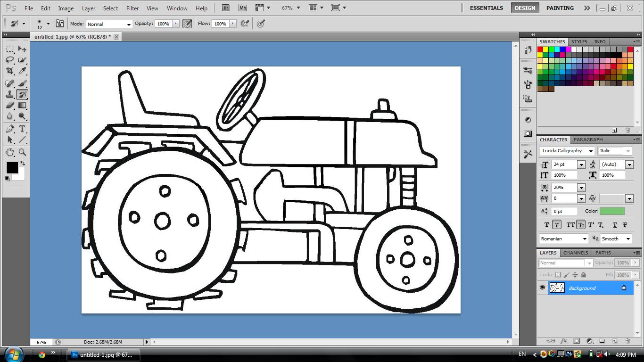This screenshot has width=644, height=362.
Task: Switch to the Channels tab
Action: pos(576,253)
